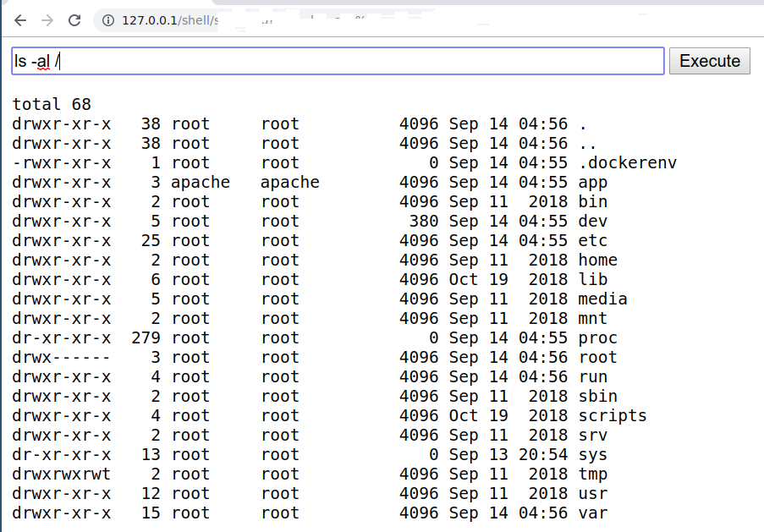
Task: Click the browser forward arrow
Action: 47,20
